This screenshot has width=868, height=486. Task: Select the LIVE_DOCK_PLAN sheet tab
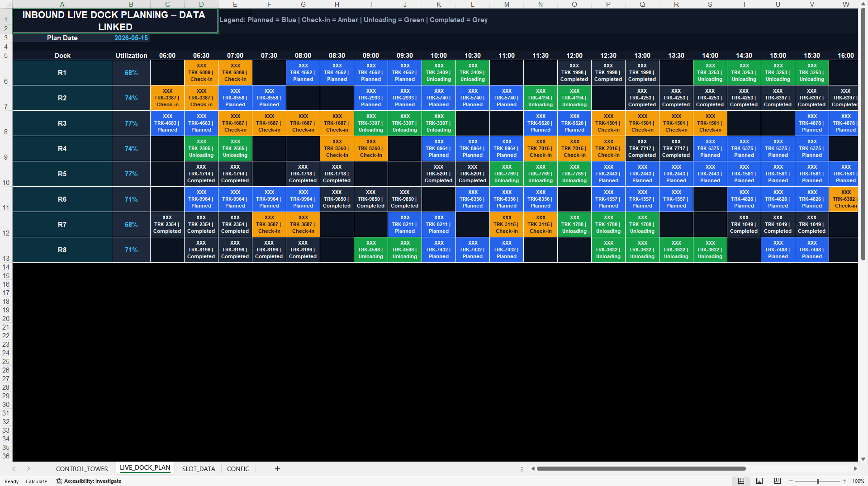145,468
